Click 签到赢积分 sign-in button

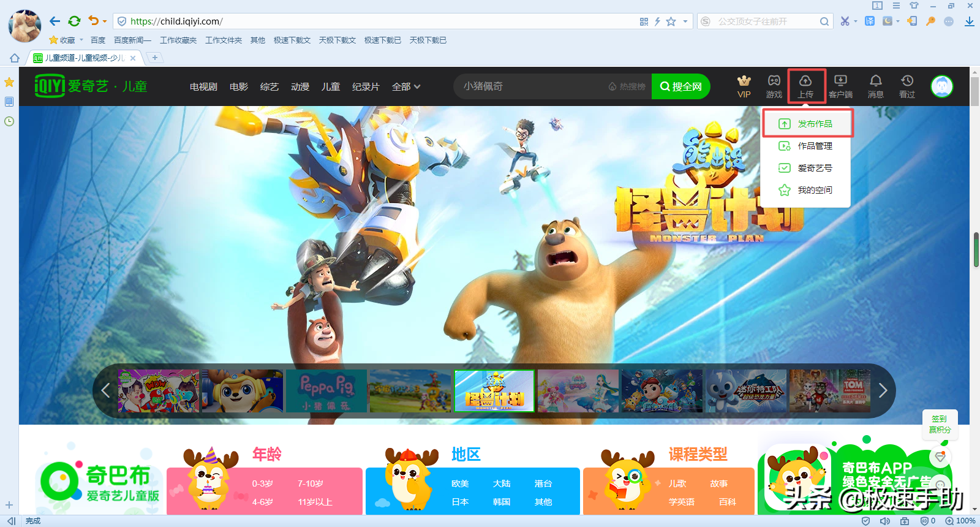(940, 424)
